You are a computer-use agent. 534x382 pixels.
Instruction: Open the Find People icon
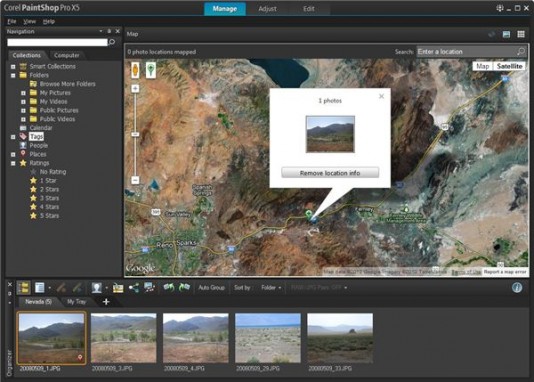(x=97, y=288)
